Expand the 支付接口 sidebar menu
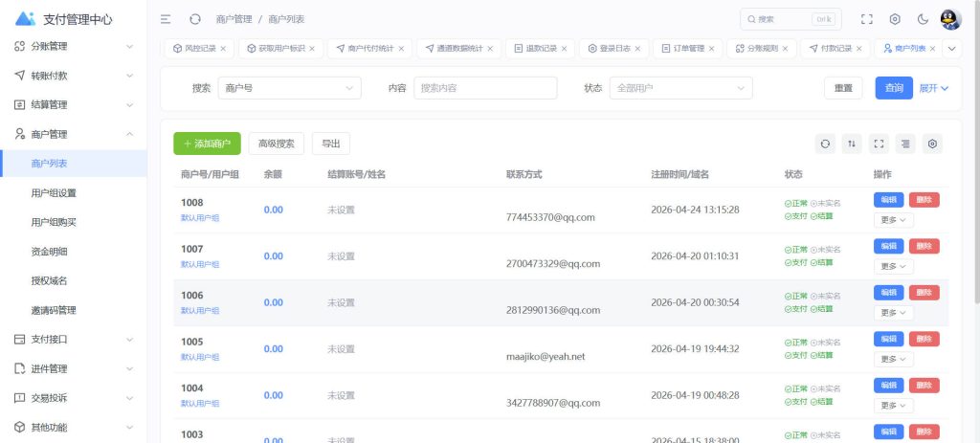The height and width of the screenshot is (443, 980). [x=73, y=340]
